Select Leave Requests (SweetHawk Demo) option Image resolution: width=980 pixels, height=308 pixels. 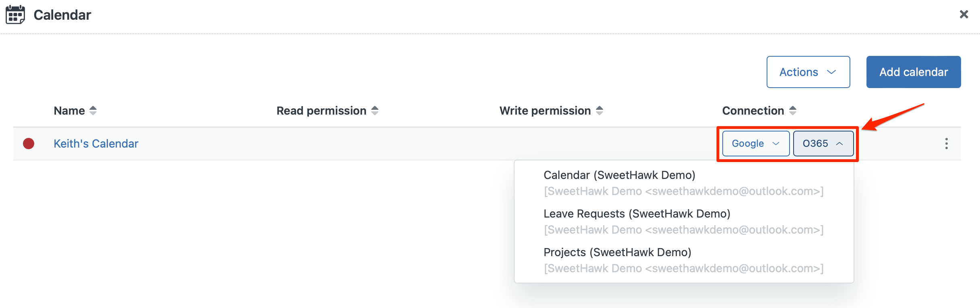(684, 222)
